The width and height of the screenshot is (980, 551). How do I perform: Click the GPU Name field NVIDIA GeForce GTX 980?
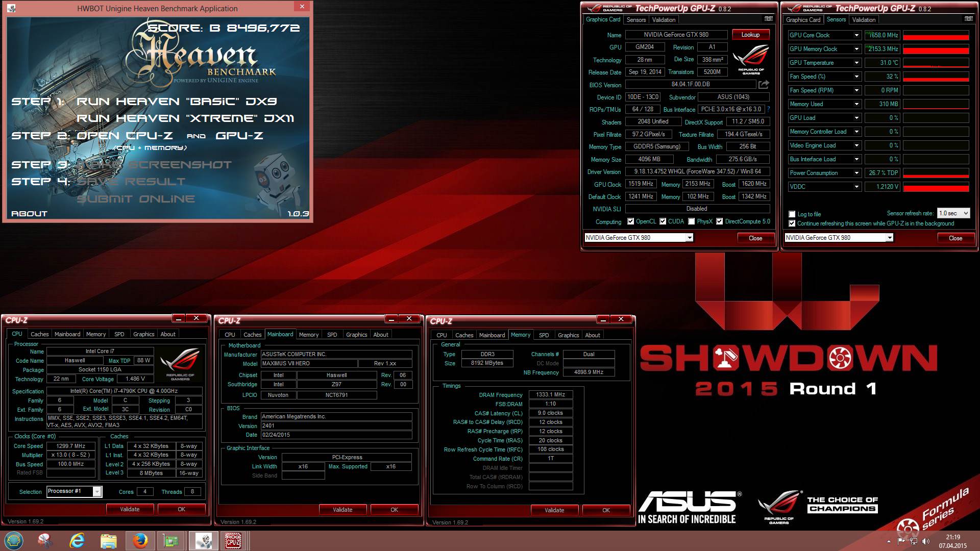[676, 35]
